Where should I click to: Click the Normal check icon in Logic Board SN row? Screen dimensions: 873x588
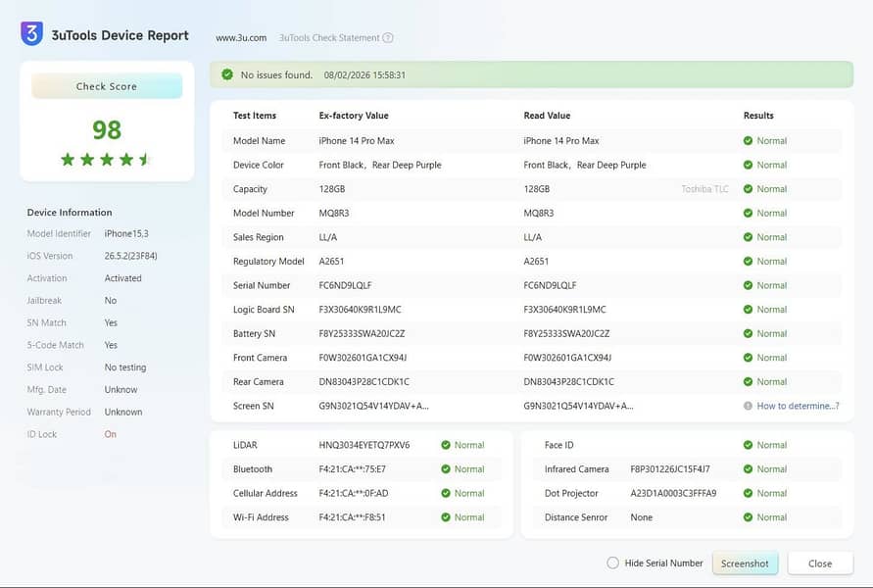[748, 310]
